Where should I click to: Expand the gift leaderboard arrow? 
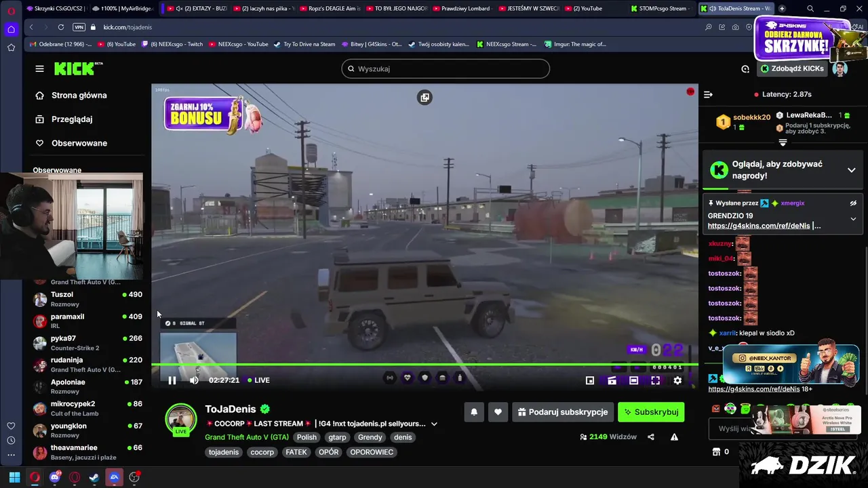[x=783, y=143]
